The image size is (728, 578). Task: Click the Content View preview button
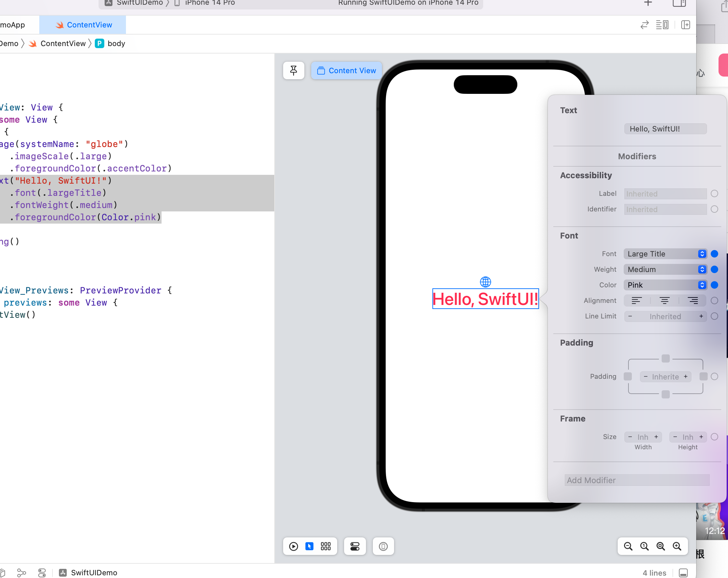click(346, 70)
